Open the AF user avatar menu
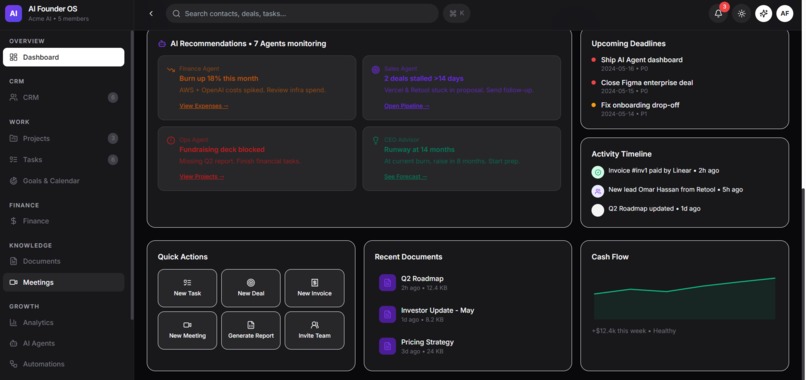Viewport: 806px width, 380px height. [784, 14]
